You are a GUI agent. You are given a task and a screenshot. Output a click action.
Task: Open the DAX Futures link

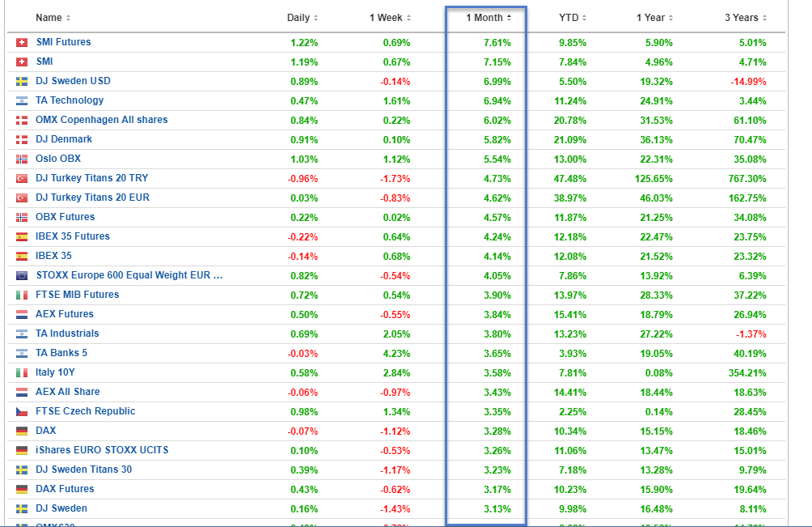(x=65, y=489)
